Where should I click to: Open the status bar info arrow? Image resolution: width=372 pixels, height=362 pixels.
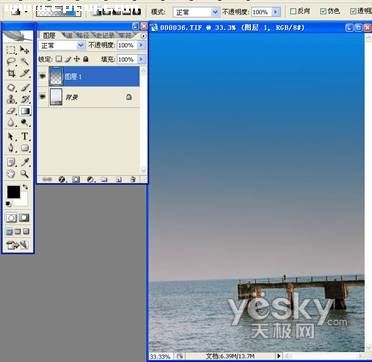[279, 356]
